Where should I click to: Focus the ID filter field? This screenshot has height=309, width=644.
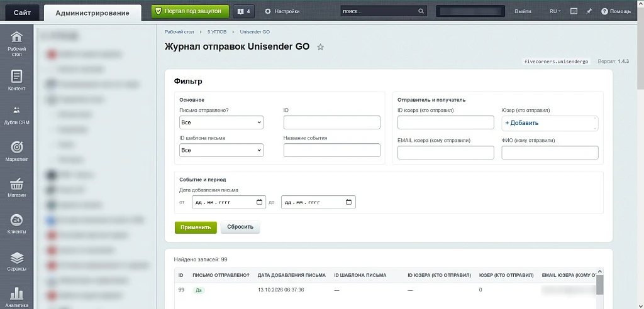[x=332, y=122]
